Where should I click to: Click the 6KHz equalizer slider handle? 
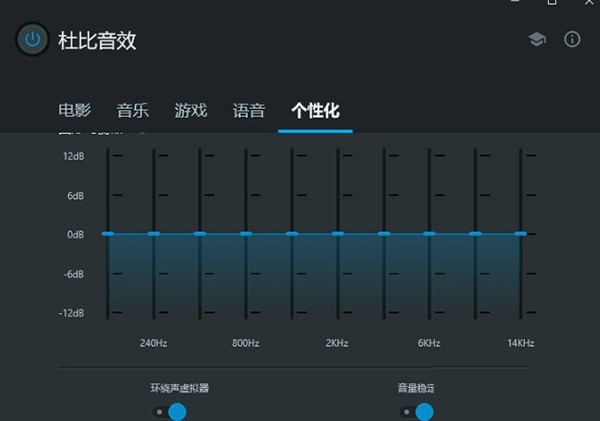[429, 233]
